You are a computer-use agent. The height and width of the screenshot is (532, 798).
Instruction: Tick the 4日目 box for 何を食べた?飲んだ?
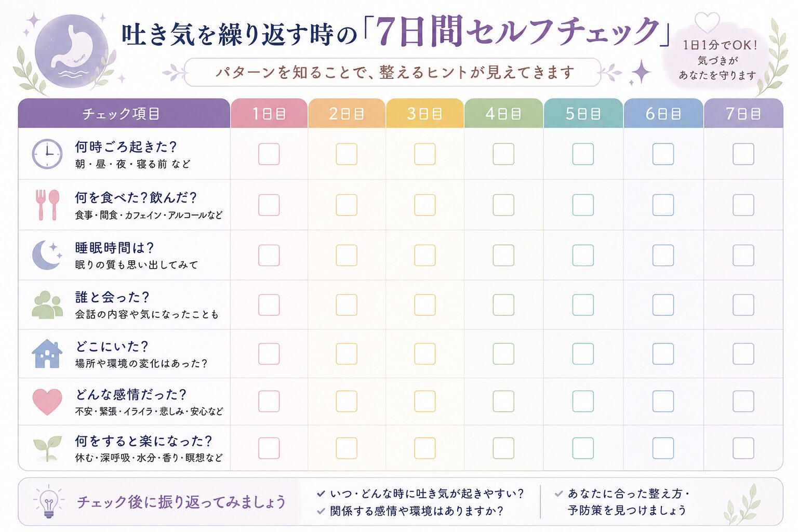pyautogui.click(x=503, y=205)
